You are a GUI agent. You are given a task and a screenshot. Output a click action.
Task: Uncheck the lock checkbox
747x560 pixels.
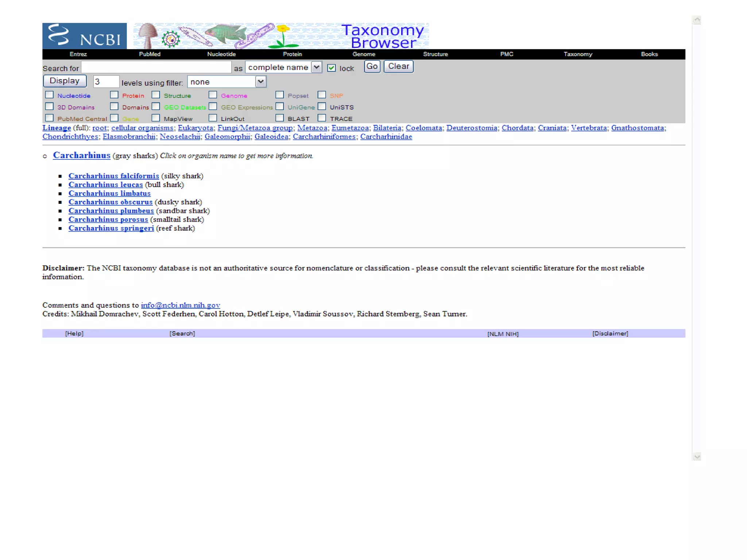coord(331,68)
